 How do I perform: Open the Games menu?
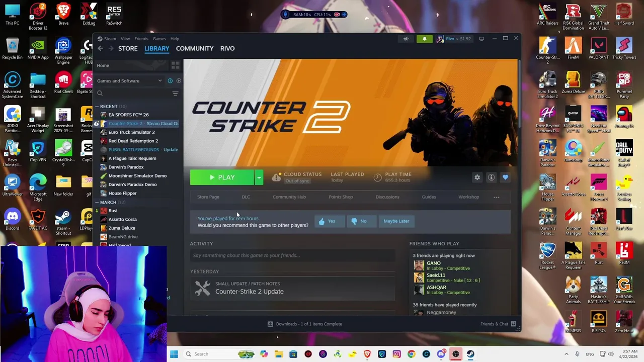pos(159,39)
